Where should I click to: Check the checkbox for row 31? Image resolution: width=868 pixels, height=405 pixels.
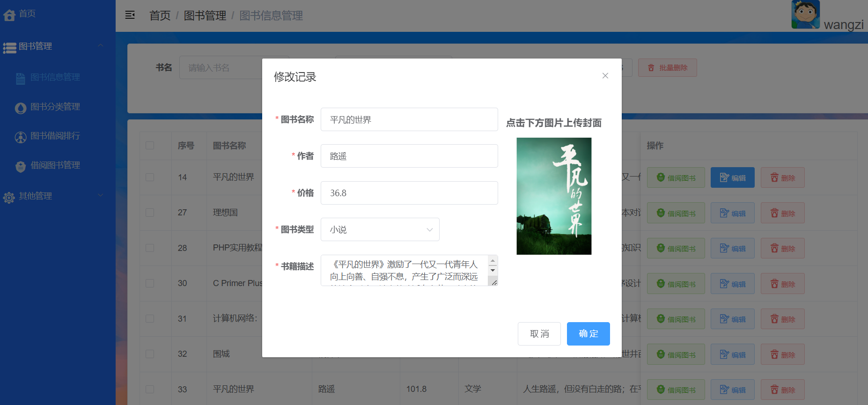point(150,319)
